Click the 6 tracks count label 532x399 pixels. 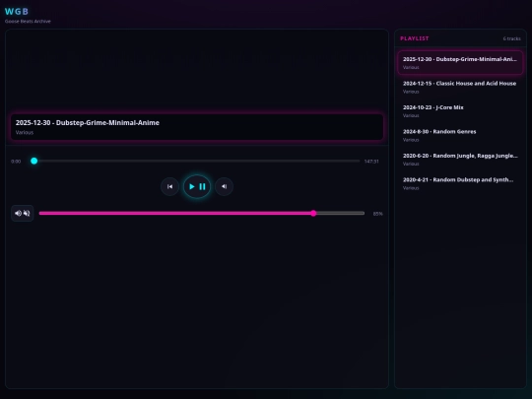tap(511, 38)
